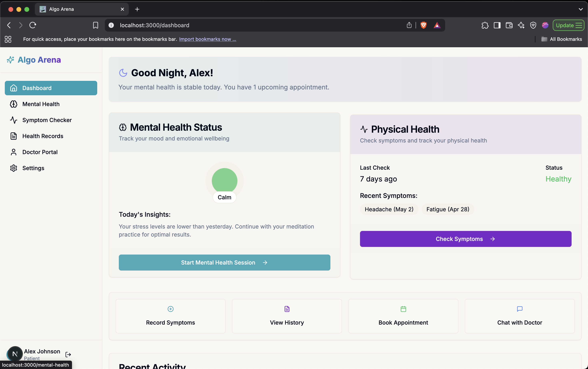Open the All Bookmarks folder

coord(561,39)
